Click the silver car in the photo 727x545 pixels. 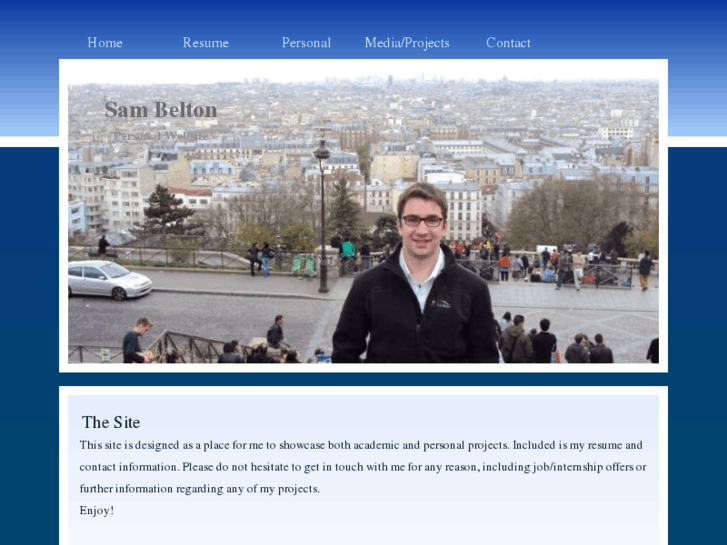tap(109, 280)
